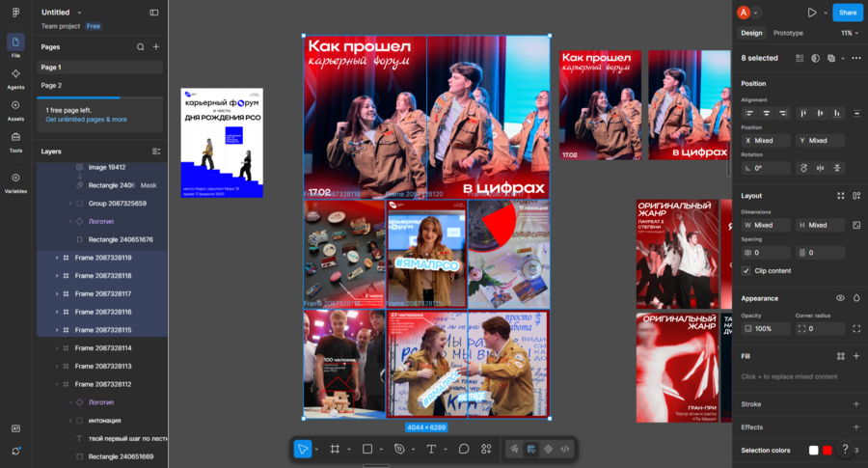This screenshot has width=868, height=468.
Task: Click the blue Share button
Action: tap(848, 13)
